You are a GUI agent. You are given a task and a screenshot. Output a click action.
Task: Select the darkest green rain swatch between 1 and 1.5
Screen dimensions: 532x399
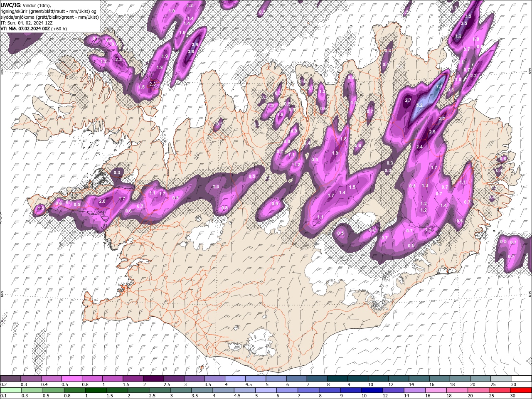[96, 390]
